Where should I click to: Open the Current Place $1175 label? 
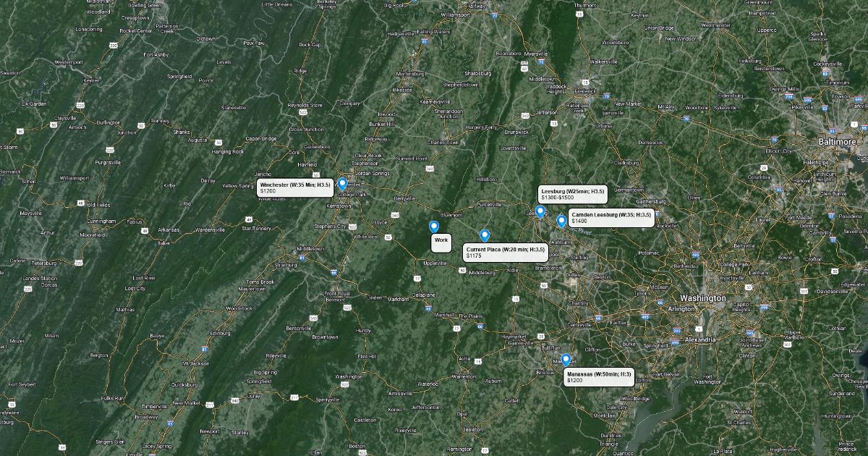506,253
